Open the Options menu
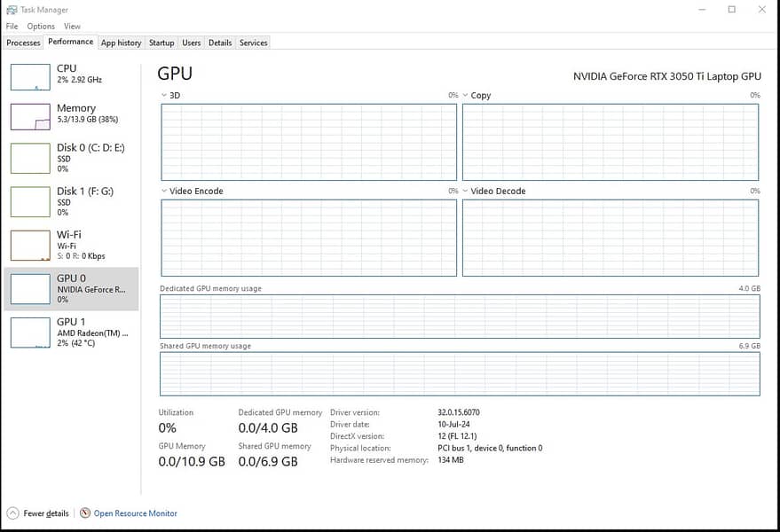 [x=41, y=27]
